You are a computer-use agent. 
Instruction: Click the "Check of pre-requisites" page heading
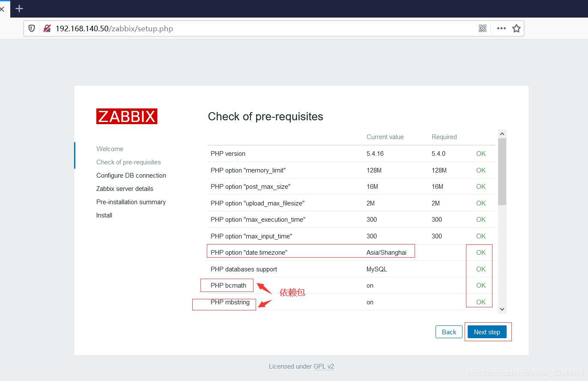(x=266, y=116)
